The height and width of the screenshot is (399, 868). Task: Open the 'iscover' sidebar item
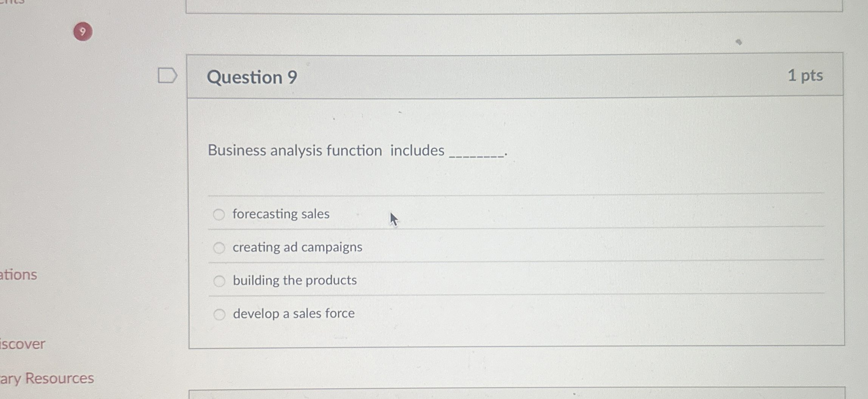(23, 343)
